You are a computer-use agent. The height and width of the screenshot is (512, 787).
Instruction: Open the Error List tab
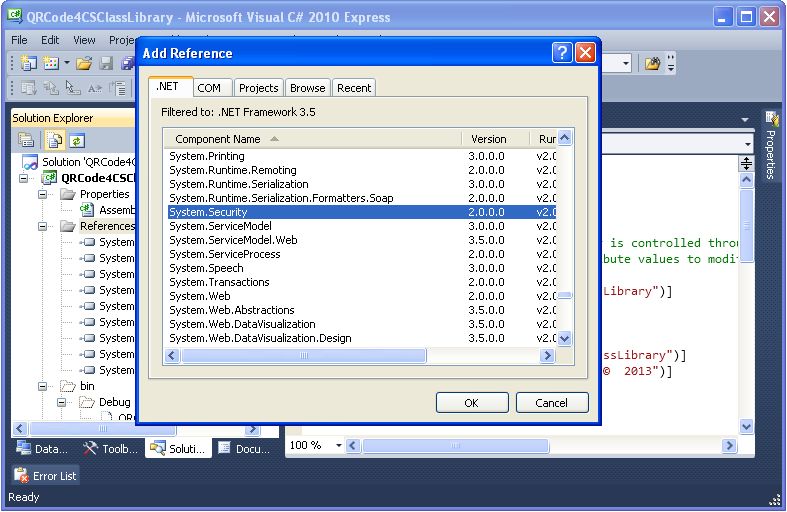point(45,475)
